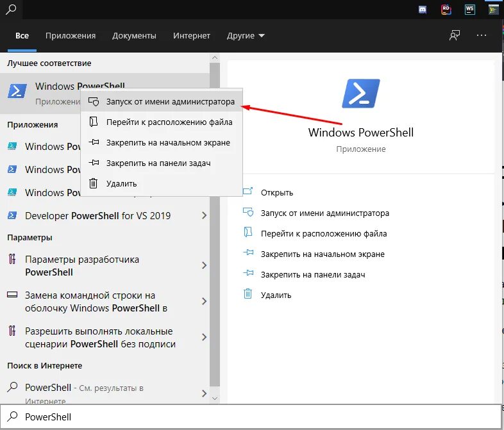Expand arrow beside Разрешить выполнять локальные сценарии
This screenshot has height=430, width=504.
pyautogui.click(x=204, y=337)
